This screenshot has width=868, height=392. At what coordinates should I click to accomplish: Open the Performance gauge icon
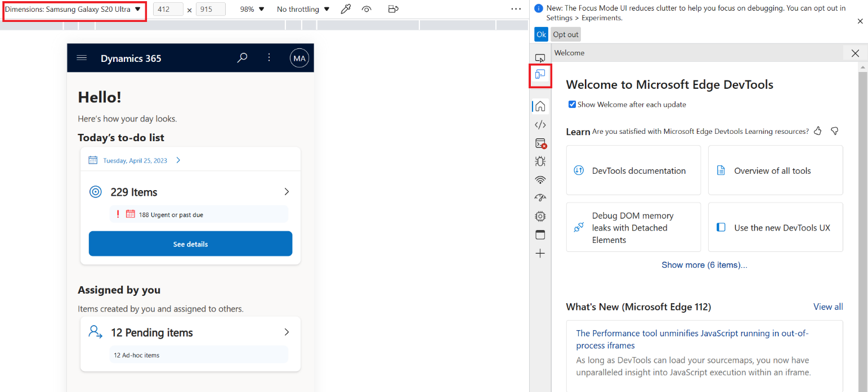point(540,197)
